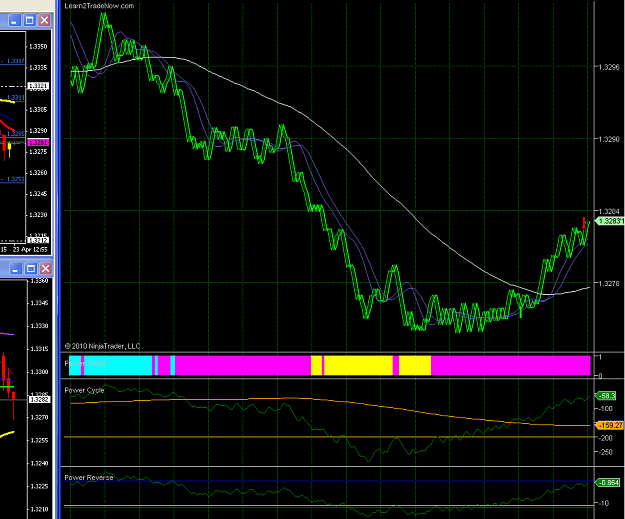Screen dimensions: 625x519
Task: Click the 1.3282 price marker in lower-left chart
Action: point(40,399)
